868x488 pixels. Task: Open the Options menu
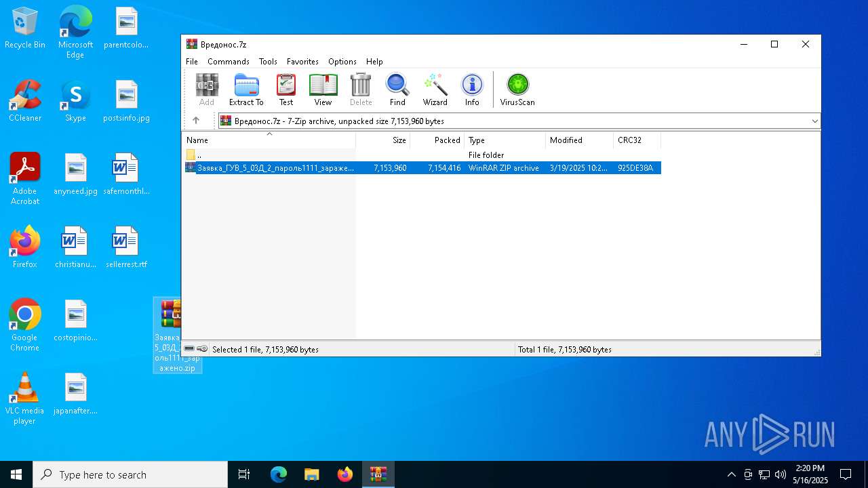pos(342,61)
